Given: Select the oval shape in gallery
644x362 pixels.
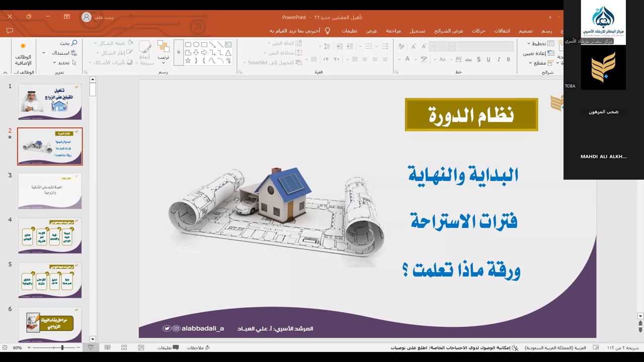Looking at the screenshot, I should pos(196,44).
